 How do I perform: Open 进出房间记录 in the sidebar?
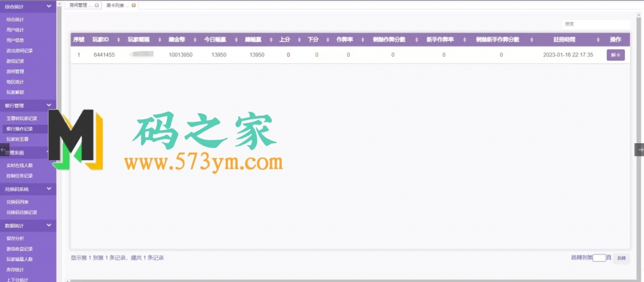click(19, 51)
